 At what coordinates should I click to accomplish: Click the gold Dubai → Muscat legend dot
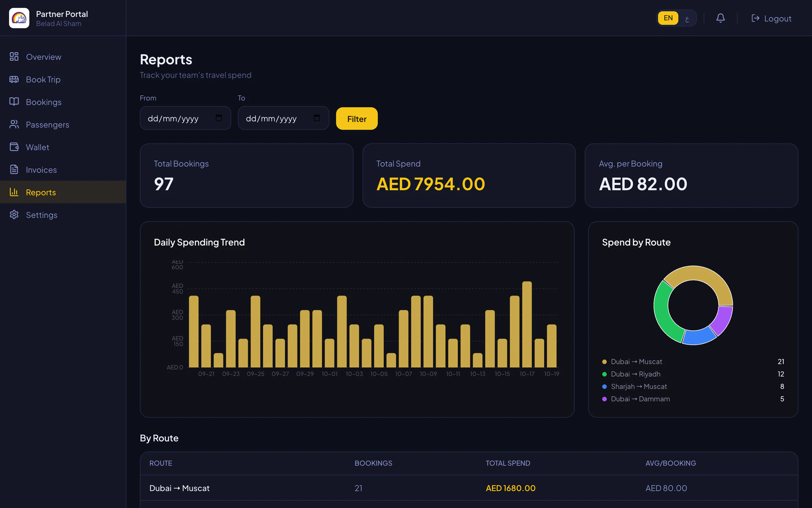[604, 362]
